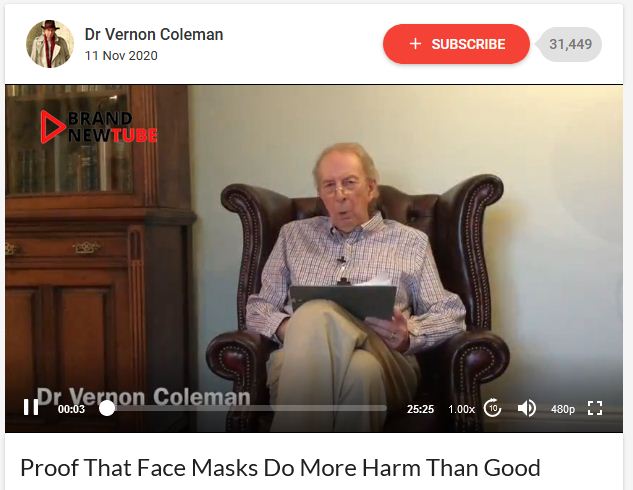Pause the video with the pause icon
The image size is (633, 490).
[x=31, y=407]
